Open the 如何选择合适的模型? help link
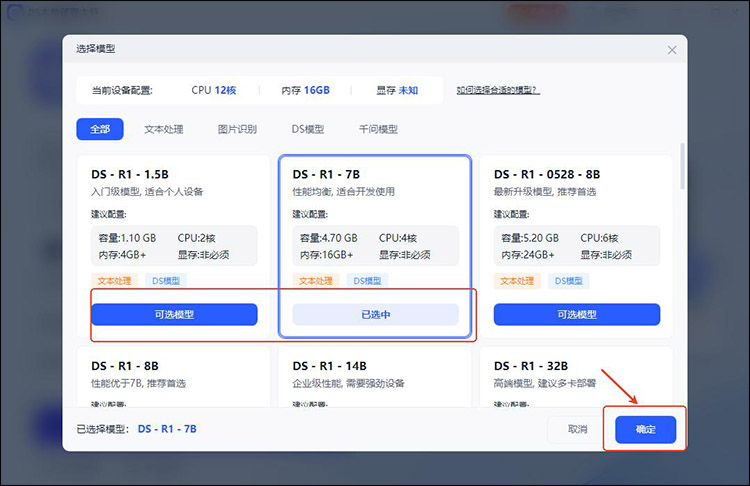750x486 pixels. 498,90
